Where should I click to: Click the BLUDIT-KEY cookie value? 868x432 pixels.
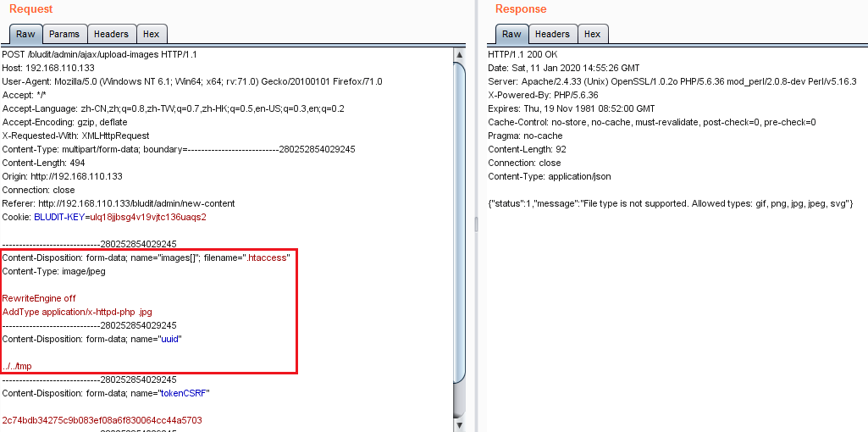(x=148, y=217)
